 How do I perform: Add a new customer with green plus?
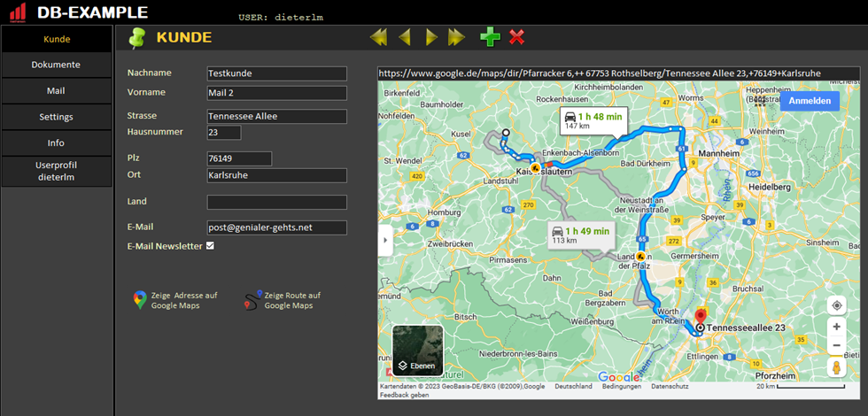[x=490, y=37]
